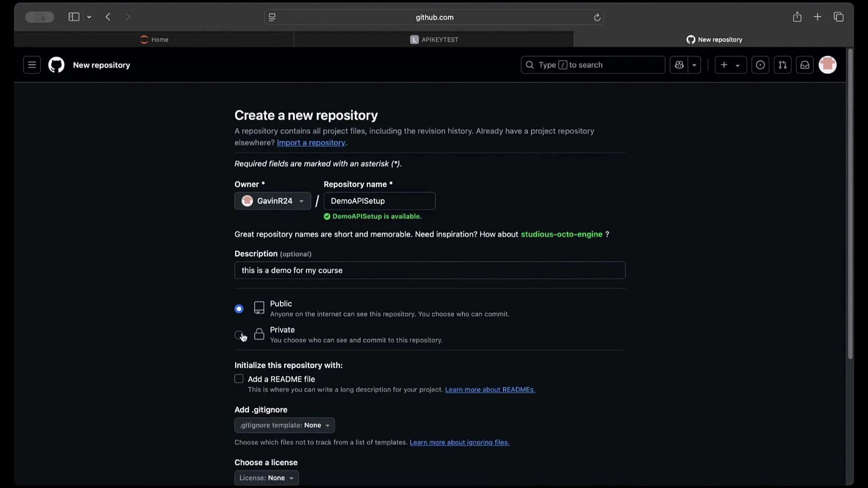Viewport: 868px width, 488px height.
Task: Click the Safari Share icon
Action: point(797,17)
